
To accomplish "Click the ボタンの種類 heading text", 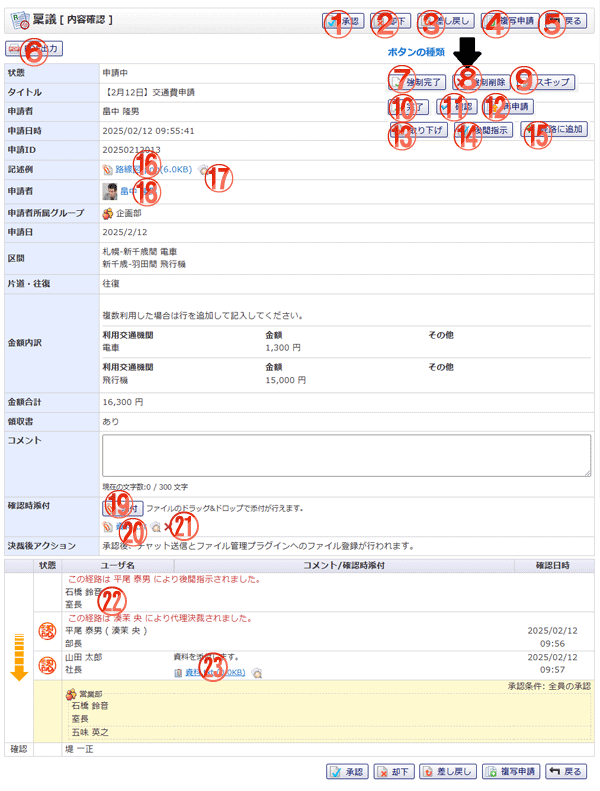I will (416, 52).
